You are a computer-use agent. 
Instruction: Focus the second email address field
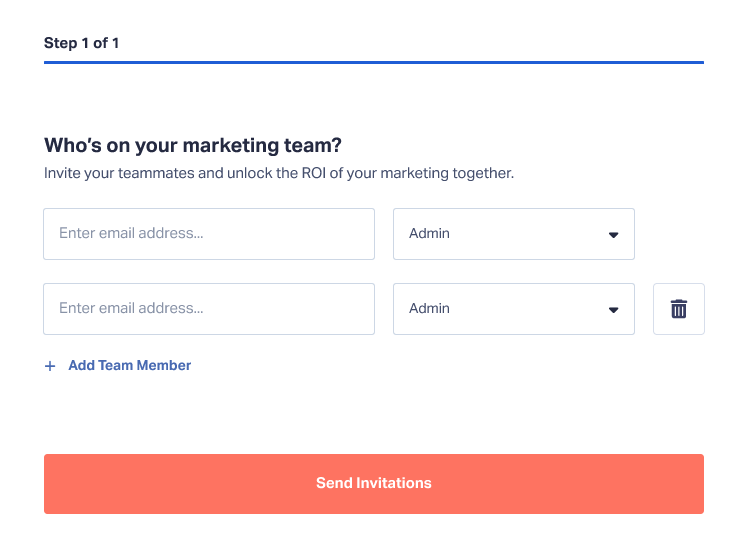click(209, 309)
